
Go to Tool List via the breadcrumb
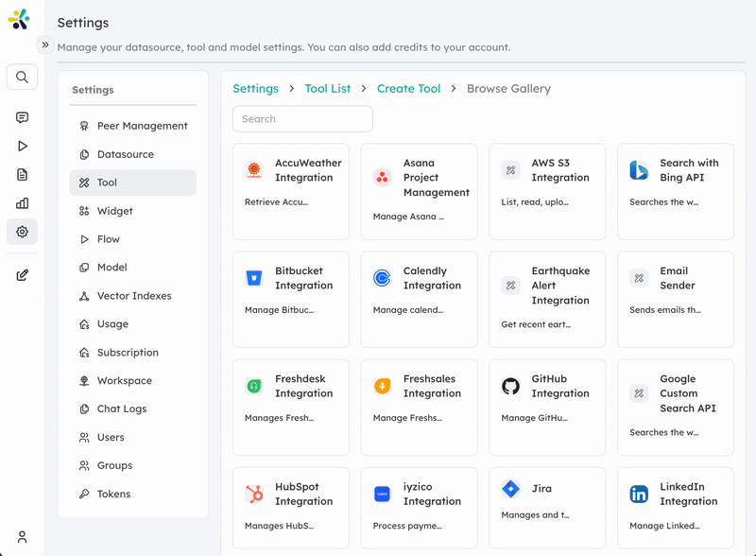pos(327,88)
